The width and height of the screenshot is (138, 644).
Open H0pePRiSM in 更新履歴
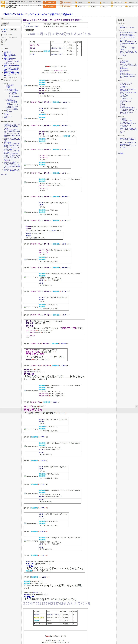pyautogui.click(x=123, y=97)
